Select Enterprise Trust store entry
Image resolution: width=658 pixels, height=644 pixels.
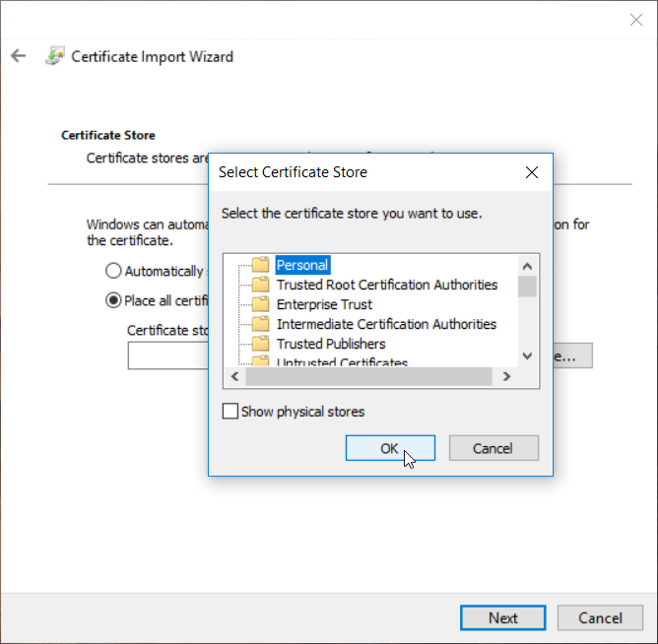(324, 304)
